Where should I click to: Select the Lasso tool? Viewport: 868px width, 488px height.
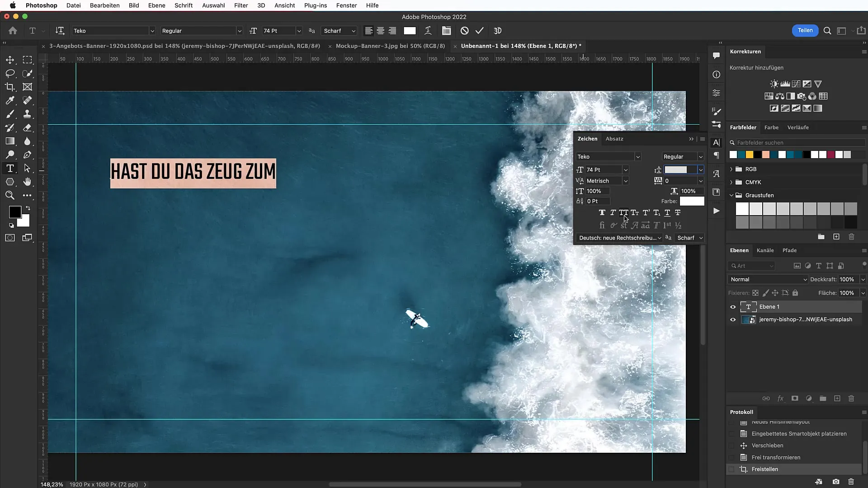pyautogui.click(x=10, y=73)
